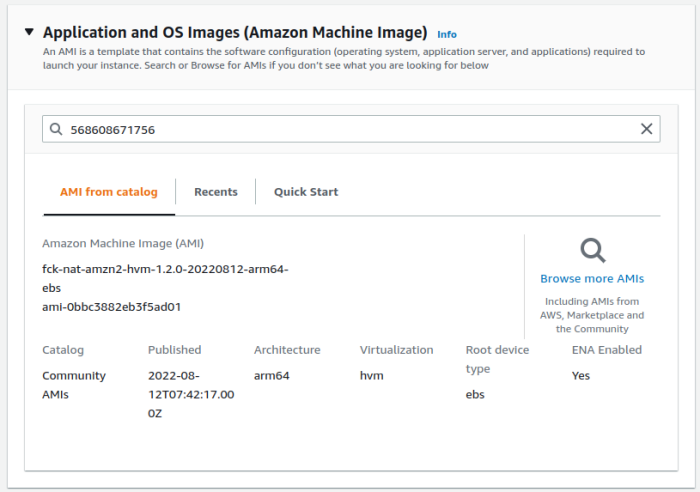This screenshot has height=492, width=700.
Task: Clear the AMI search with the X icon
Action: (x=646, y=129)
